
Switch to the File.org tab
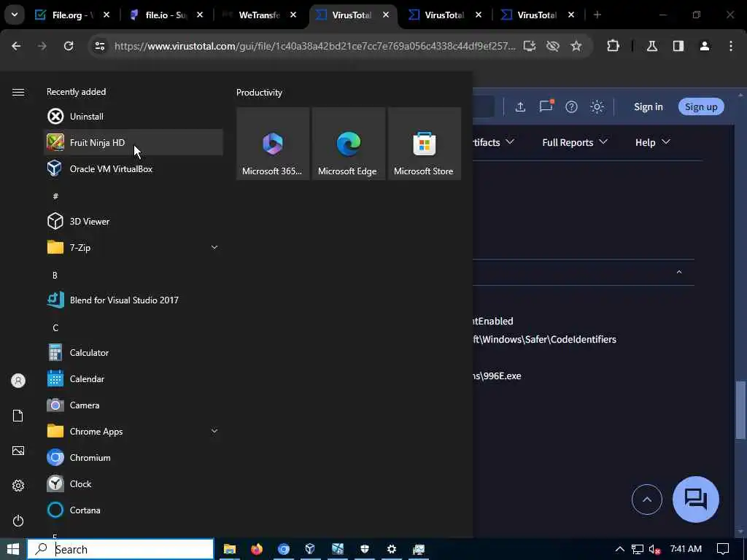(x=72, y=15)
